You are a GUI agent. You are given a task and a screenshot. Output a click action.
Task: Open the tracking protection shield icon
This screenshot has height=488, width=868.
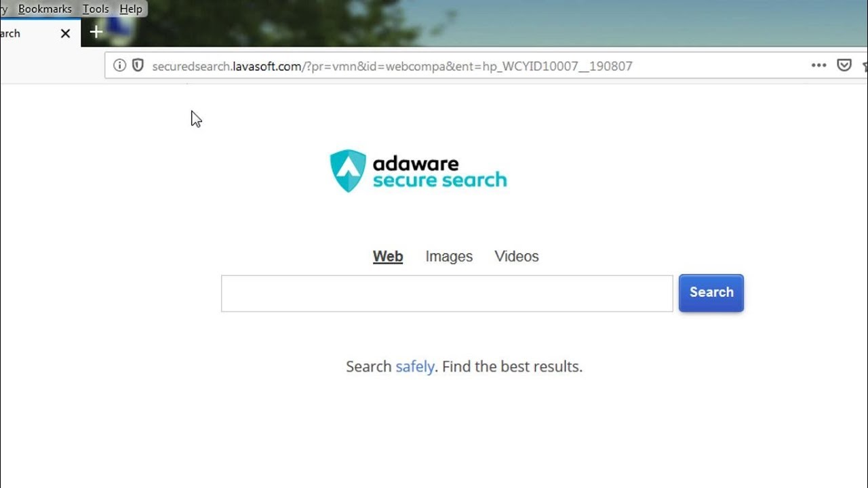point(138,66)
